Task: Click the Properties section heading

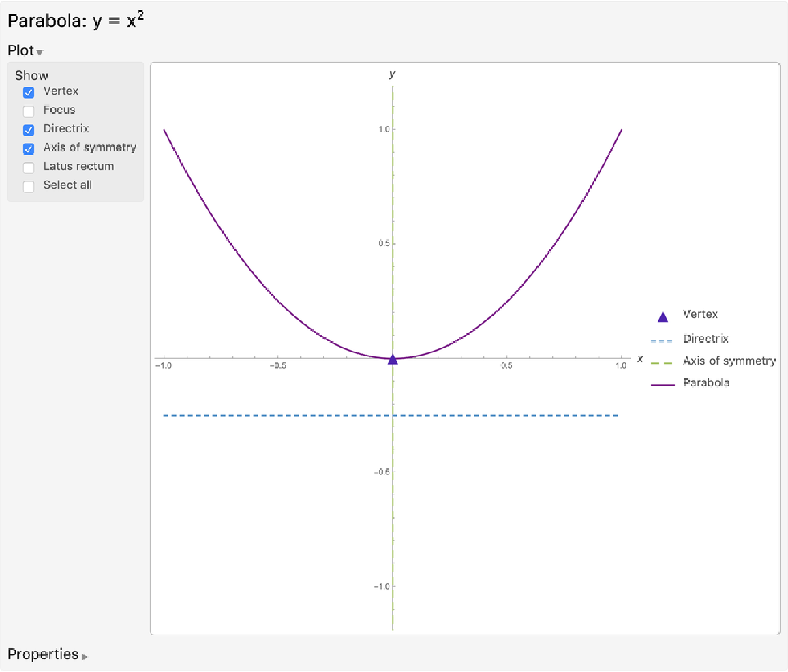Action: [43, 654]
